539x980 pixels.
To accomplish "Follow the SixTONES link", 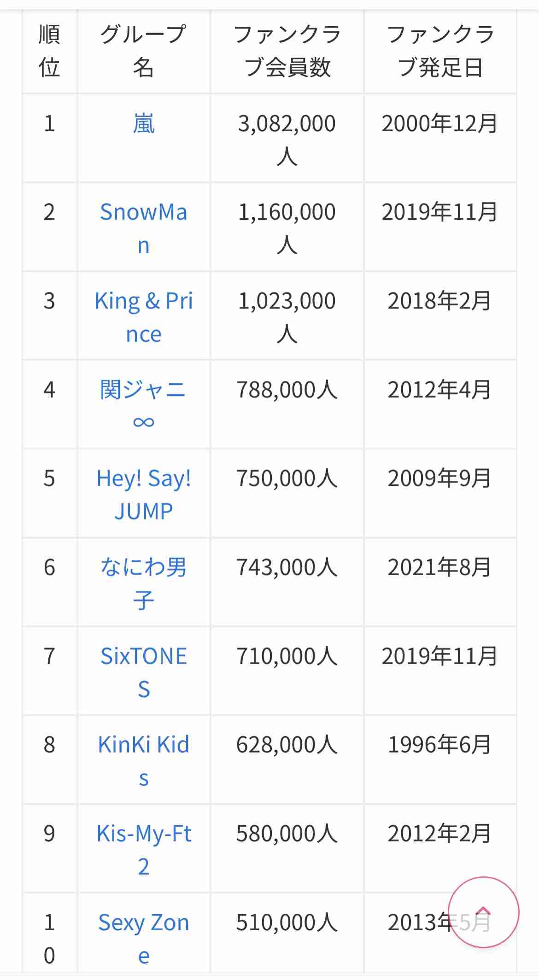I will pos(144,673).
